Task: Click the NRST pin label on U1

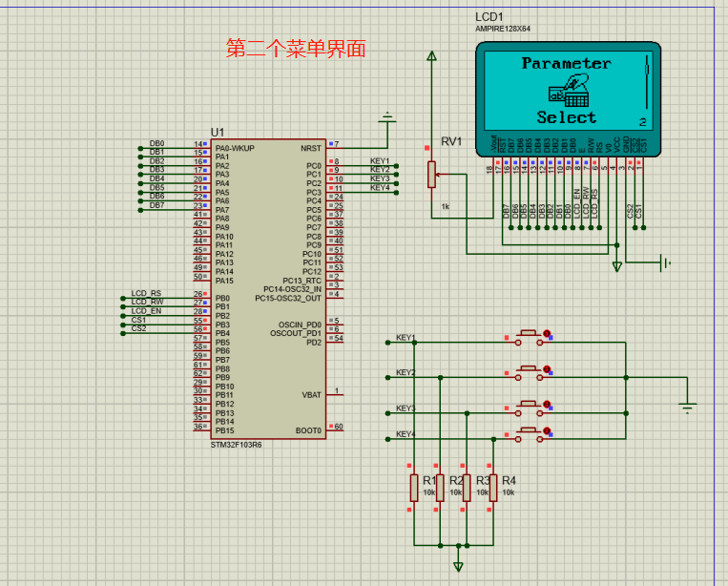Action: tap(311, 149)
